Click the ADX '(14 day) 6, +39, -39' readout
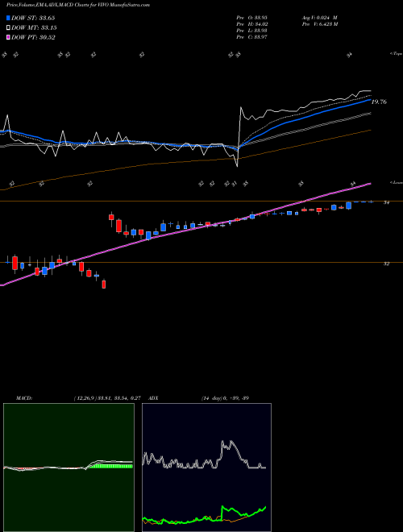403x532 pixels. pos(225,398)
